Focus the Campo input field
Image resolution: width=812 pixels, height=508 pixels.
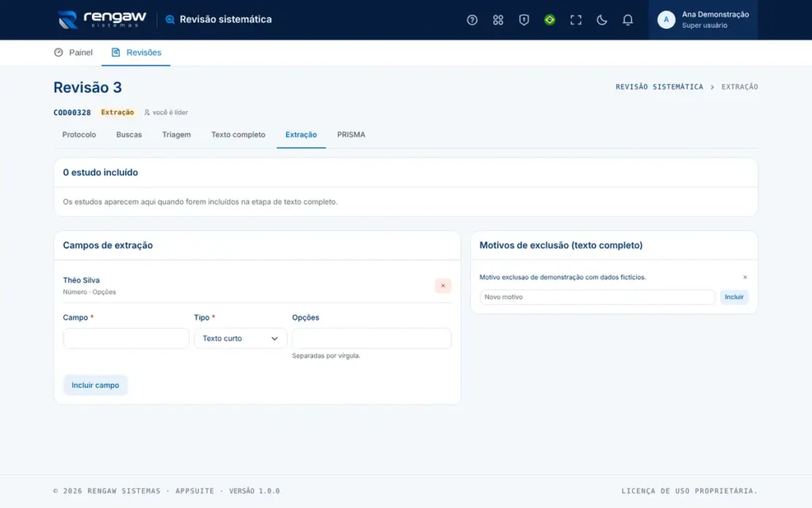point(126,338)
